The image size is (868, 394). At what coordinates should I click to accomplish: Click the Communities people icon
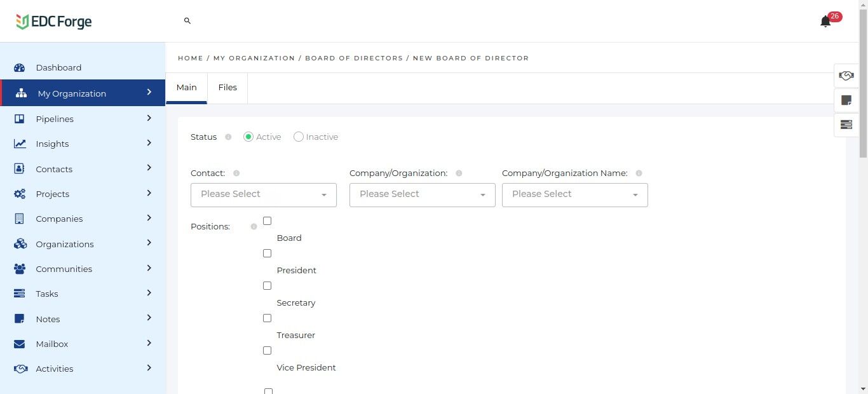20,269
